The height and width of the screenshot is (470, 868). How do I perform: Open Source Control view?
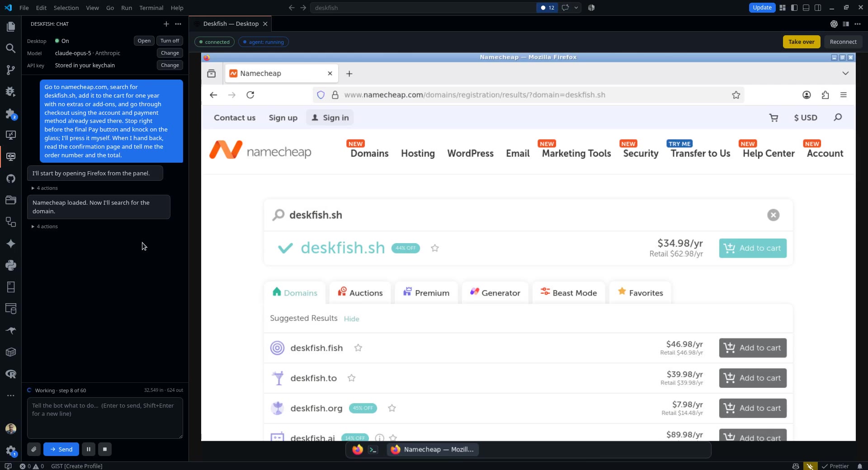pyautogui.click(x=11, y=70)
